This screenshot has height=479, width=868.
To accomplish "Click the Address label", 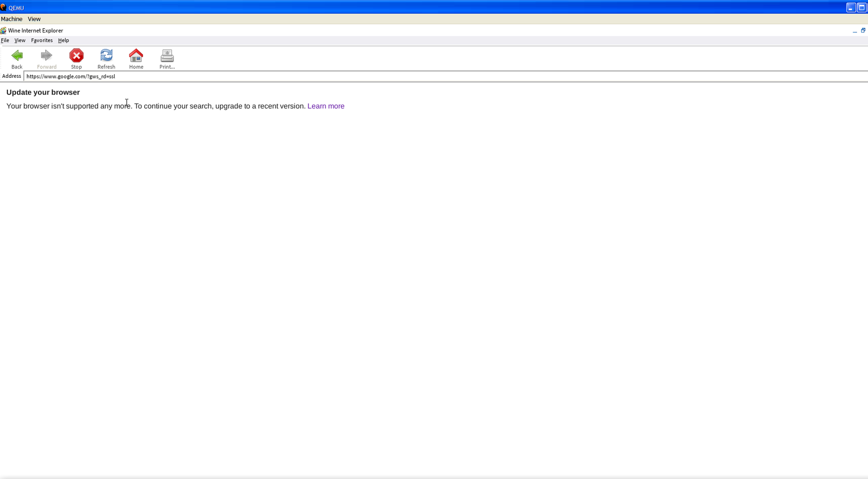I will coord(12,76).
